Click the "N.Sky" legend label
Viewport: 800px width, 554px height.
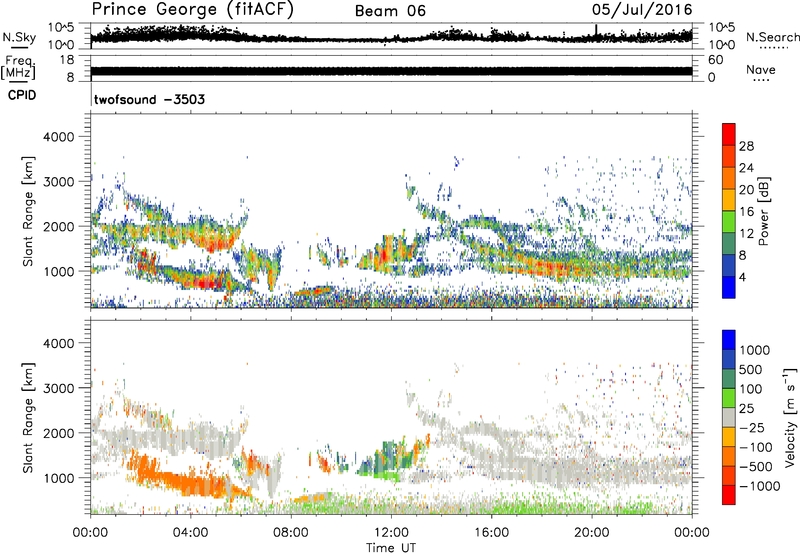[19, 37]
